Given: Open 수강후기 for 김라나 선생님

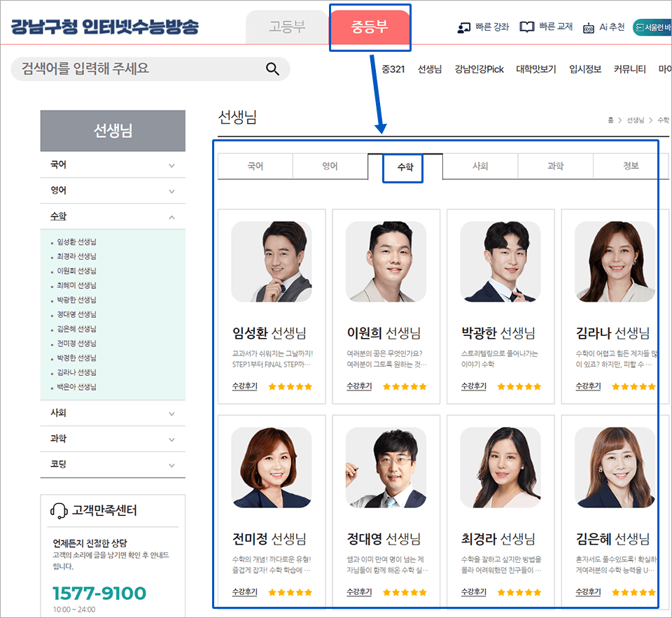Looking at the screenshot, I should [588, 386].
